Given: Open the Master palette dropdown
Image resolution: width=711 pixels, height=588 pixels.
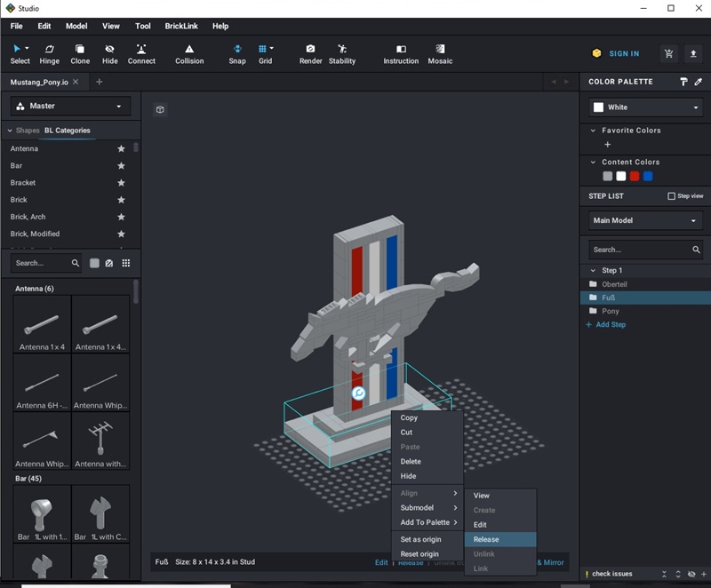Looking at the screenshot, I should tap(70, 107).
